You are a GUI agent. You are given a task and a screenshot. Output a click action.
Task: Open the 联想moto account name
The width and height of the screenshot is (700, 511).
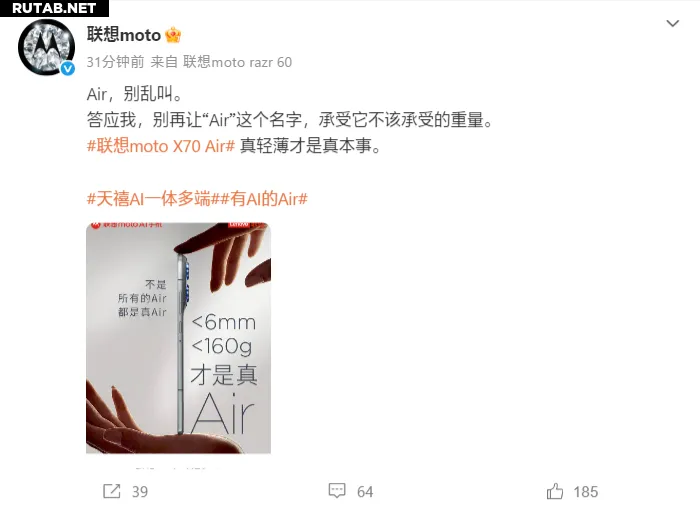click(124, 35)
